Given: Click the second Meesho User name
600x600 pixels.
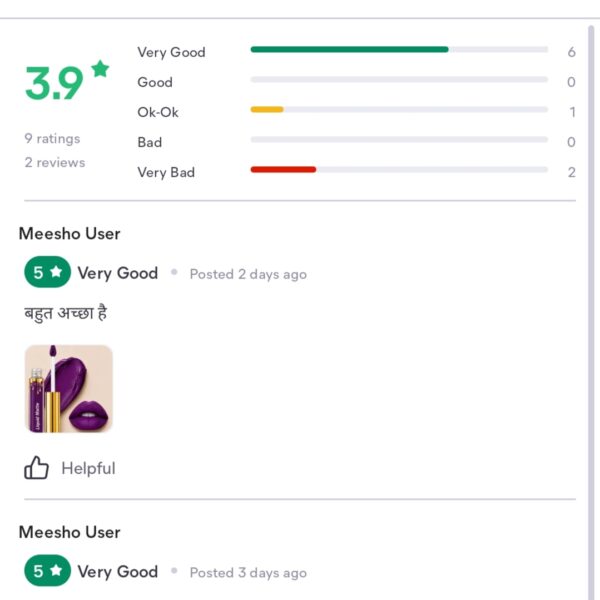Looking at the screenshot, I should (70, 532).
